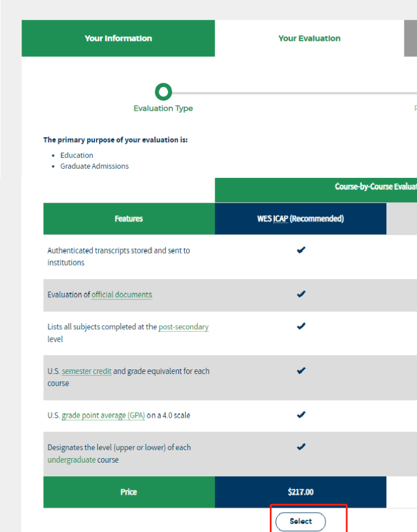
Task: Click the Evaluation Type step circle
Action: [164, 92]
